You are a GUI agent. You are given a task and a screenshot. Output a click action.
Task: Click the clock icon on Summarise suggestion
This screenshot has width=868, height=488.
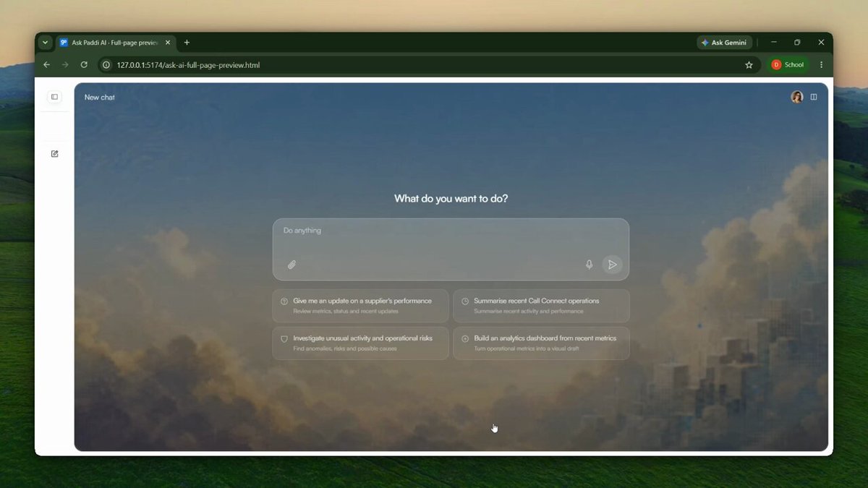pyautogui.click(x=465, y=301)
